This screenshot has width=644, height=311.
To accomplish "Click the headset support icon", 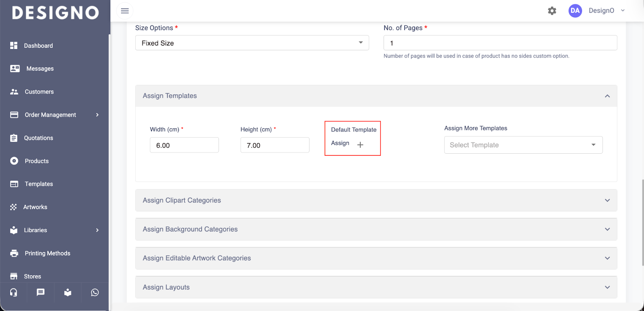I will pos(14,292).
